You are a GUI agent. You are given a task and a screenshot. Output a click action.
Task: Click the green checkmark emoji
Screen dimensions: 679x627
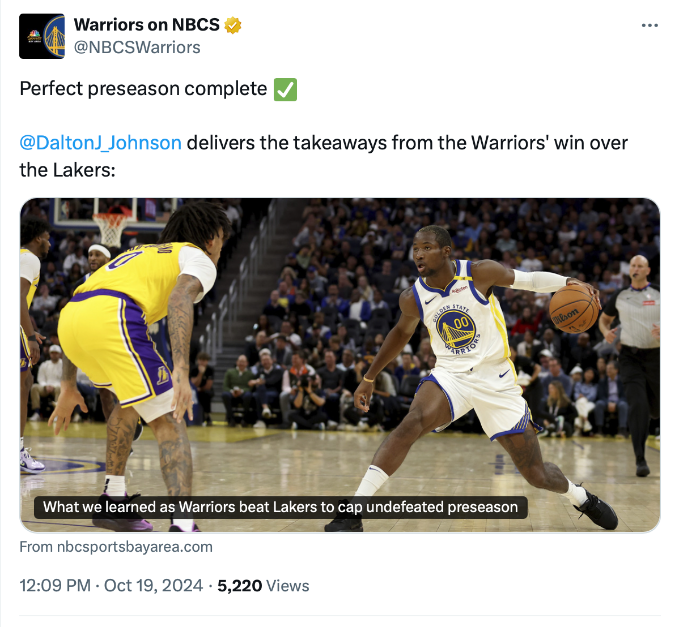(x=285, y=90)
